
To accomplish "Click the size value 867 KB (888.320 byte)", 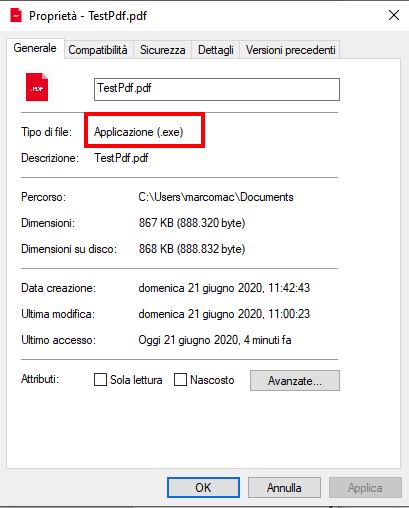I will point(192,223).
